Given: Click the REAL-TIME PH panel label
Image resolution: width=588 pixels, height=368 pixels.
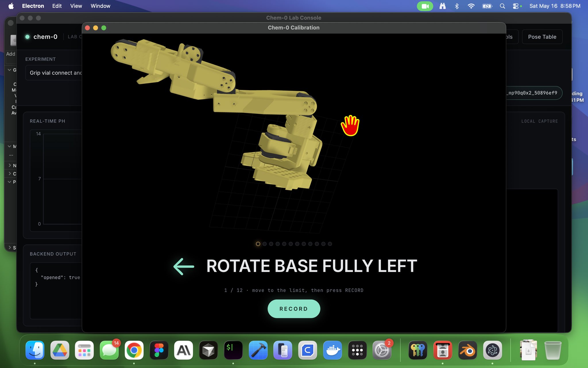Looking at the screenshot, I should pos(47,121).
